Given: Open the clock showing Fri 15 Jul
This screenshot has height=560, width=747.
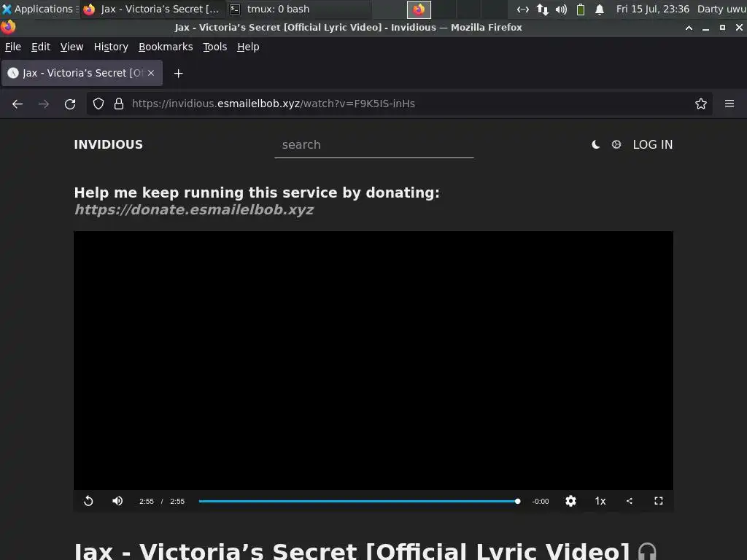Looking at the screenshot, I should 652,9.
